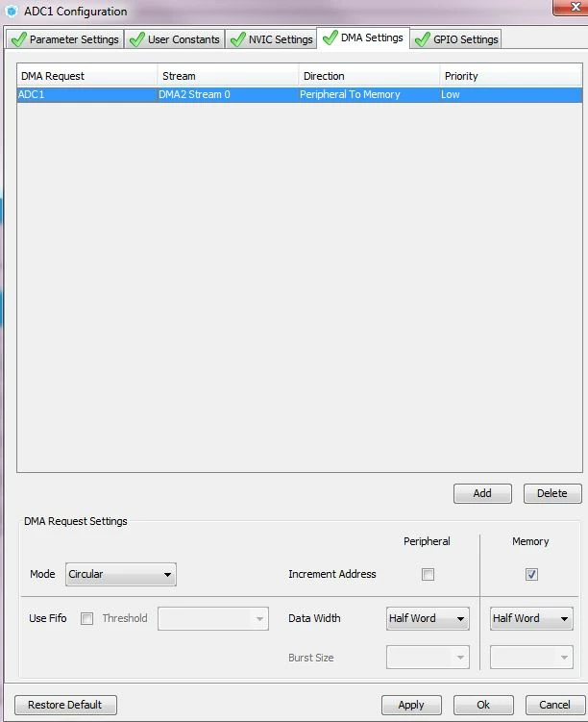Close the ADC1 Configuration dialog
Viewport: 588px width, 722px height.
point(571,8)
